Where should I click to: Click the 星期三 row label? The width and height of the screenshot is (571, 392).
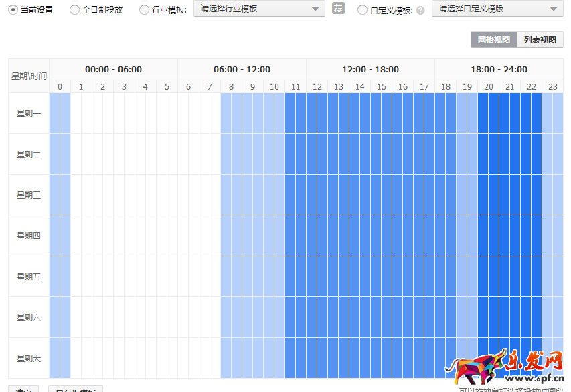pyautogui.click(x=27, y=195)
